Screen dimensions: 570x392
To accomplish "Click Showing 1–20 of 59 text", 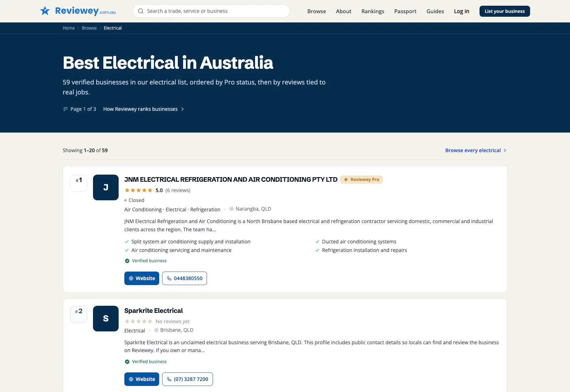I will (x=85, y=150).
